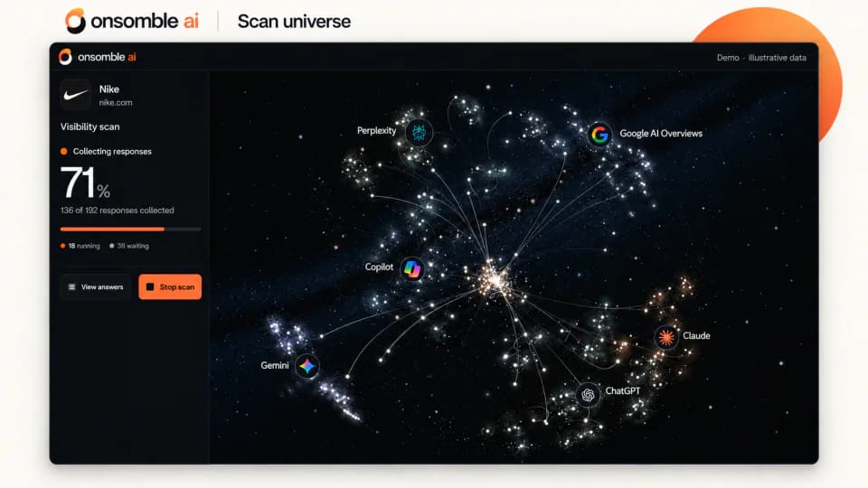This screenshot has height=488, width=868.
Task: Open View answers
Action: pyautogui.click(x=95, y=286)
